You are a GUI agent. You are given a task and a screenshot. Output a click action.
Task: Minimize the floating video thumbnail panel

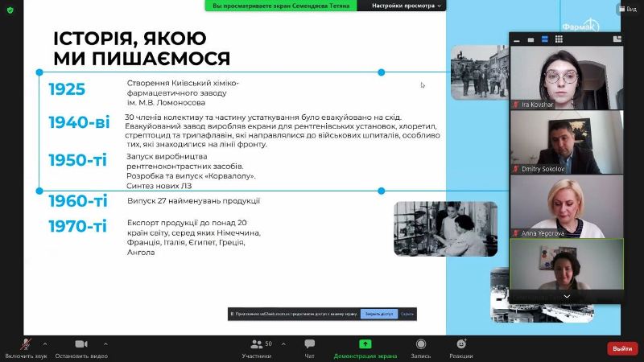[x=517, y=39]
